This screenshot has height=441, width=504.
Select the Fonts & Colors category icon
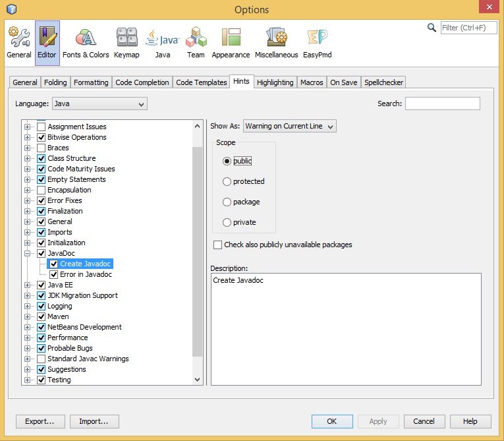86,43
